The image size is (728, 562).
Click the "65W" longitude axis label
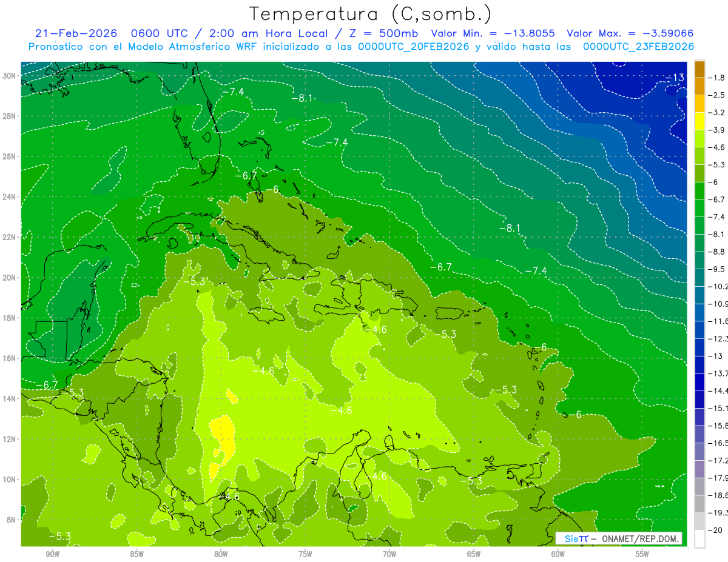click(x=474, y=555)
